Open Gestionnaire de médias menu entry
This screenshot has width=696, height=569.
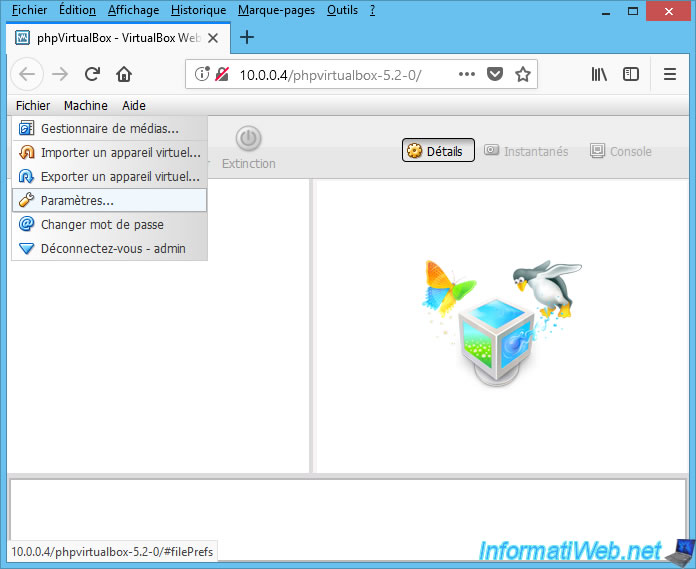(110, 129)
